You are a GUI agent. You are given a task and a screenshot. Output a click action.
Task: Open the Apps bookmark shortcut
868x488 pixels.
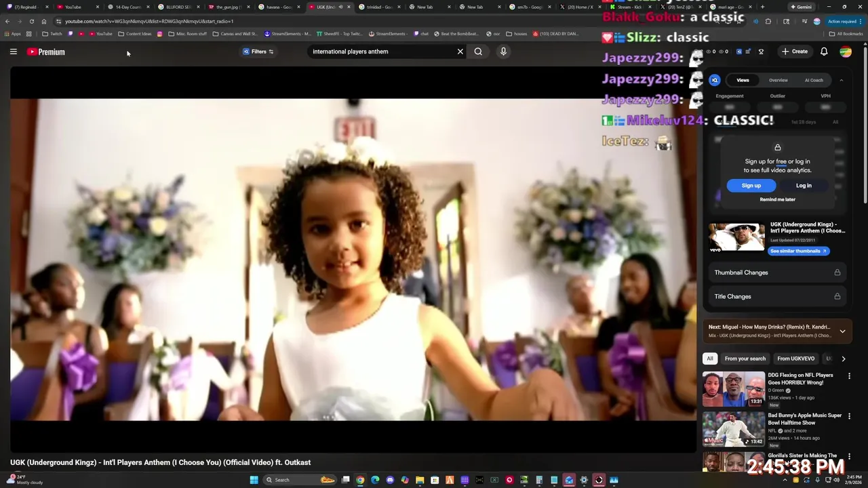point(12,33)
